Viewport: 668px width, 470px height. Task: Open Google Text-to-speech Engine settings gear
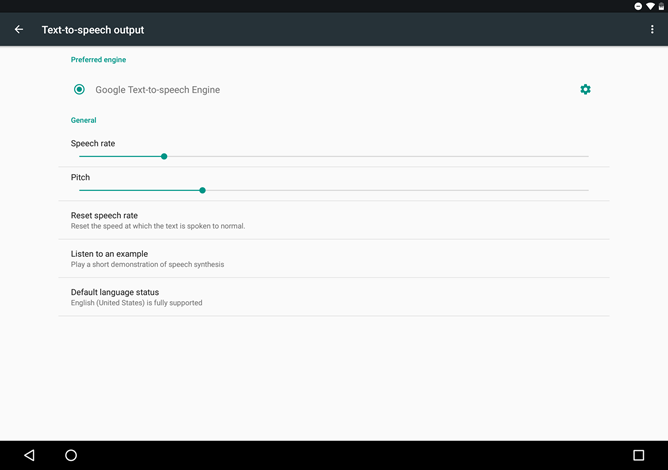[x=585, y=90]
